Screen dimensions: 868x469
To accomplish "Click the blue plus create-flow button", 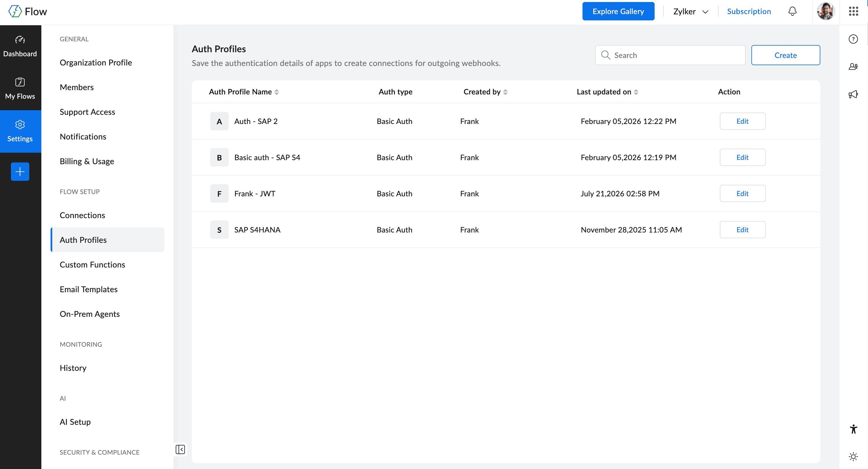I will (20, 172).
